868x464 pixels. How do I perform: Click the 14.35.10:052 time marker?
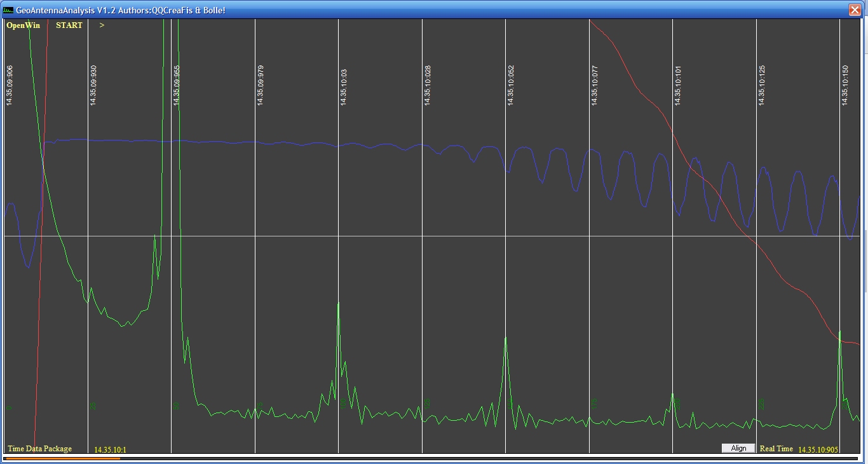511,85
